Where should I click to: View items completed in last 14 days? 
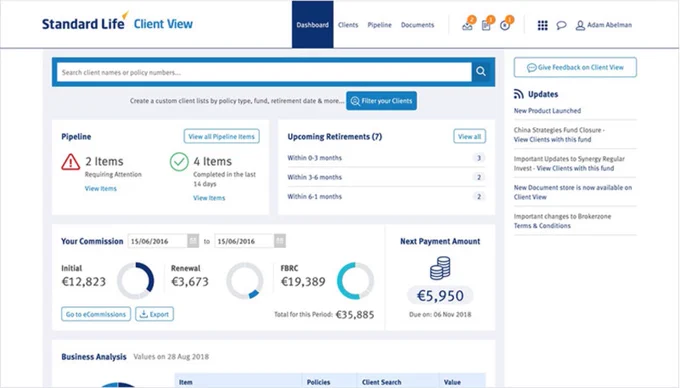pos(209,198)
